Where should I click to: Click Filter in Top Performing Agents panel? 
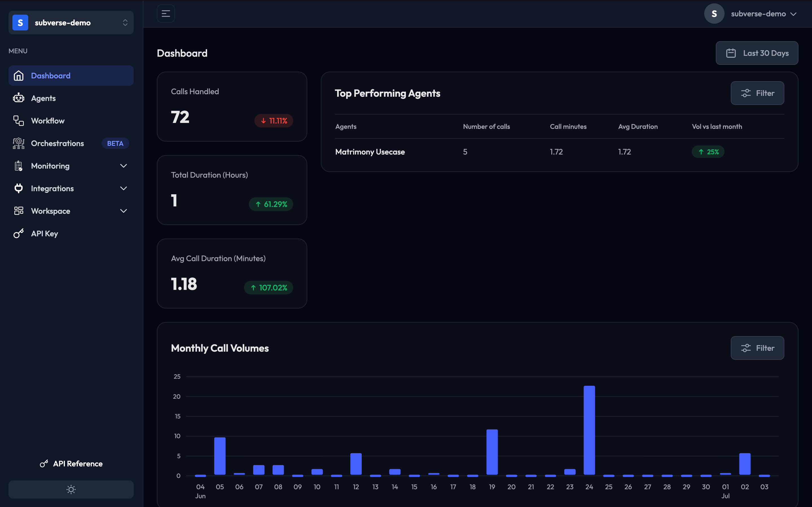(x=757, y=93)
